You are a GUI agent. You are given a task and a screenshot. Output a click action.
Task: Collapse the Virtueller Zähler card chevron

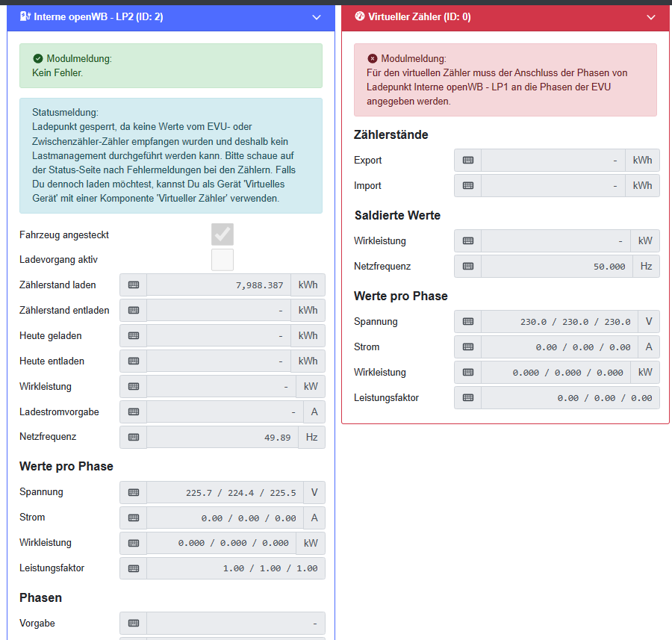(x=651, y=17)
